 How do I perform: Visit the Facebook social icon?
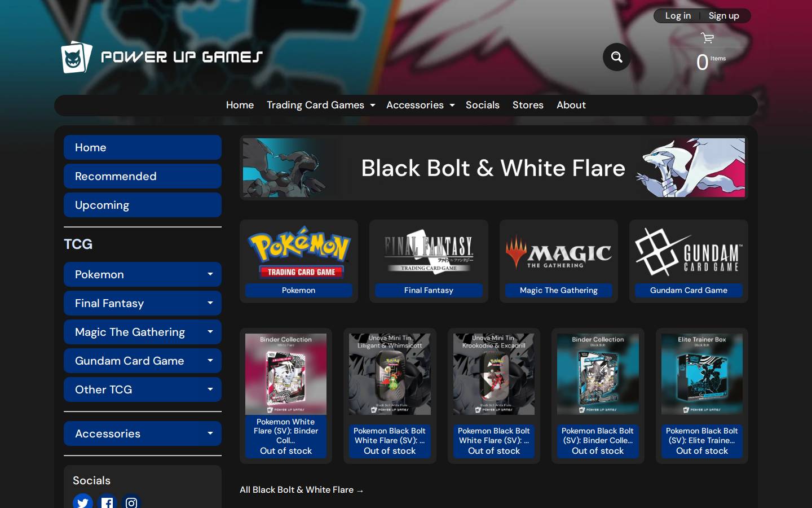click(107, 502)
